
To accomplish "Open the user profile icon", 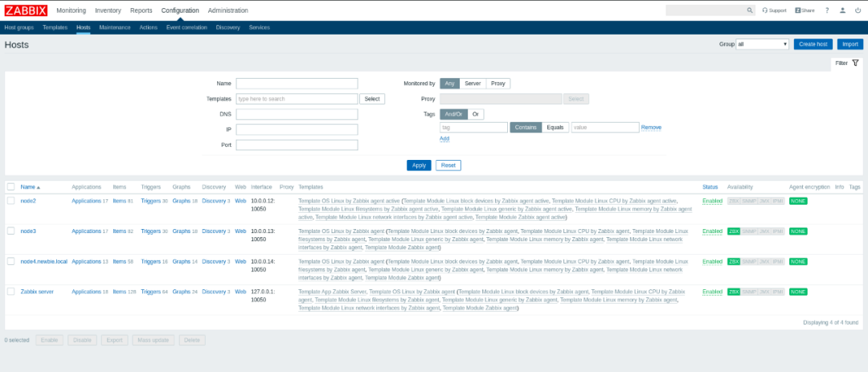I will pos(842,10).
